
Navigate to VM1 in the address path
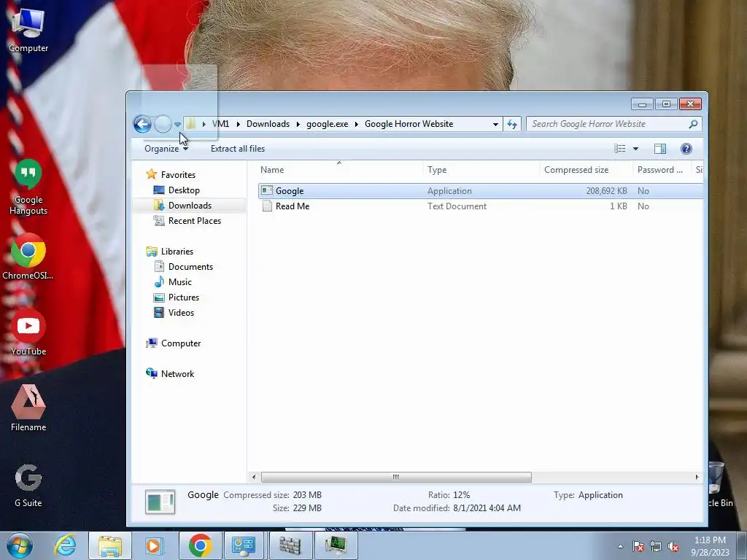(220, 124)
